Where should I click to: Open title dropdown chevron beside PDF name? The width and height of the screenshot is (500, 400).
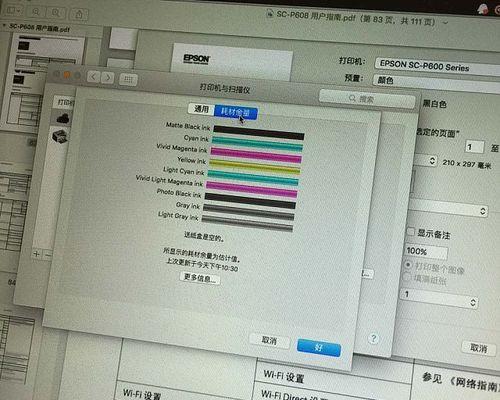point(445,23)
